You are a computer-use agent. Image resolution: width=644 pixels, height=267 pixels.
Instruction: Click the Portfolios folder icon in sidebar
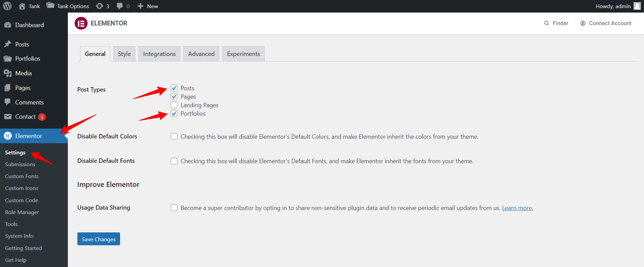coord(7,59)
